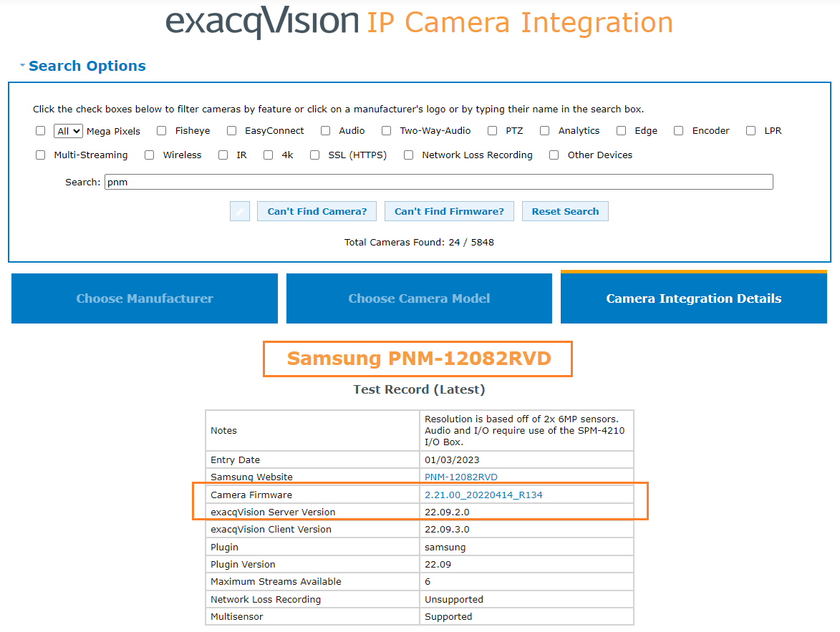Select the Camera Integration Details tab

point(694,298)
